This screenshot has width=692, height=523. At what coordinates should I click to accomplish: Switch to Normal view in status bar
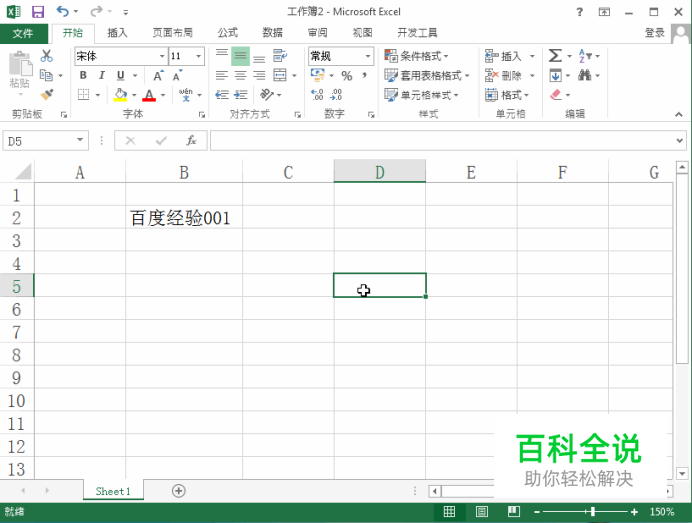pos(449,512)
